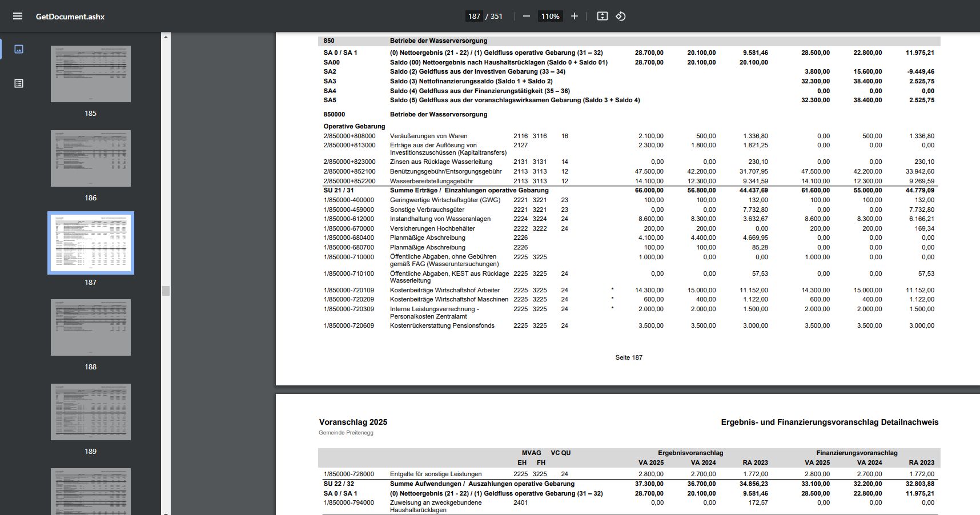980x515 pixels.
Task: Select 'Gemeinde Preitenegg' subtitle
Action: [x=346, y=433]
